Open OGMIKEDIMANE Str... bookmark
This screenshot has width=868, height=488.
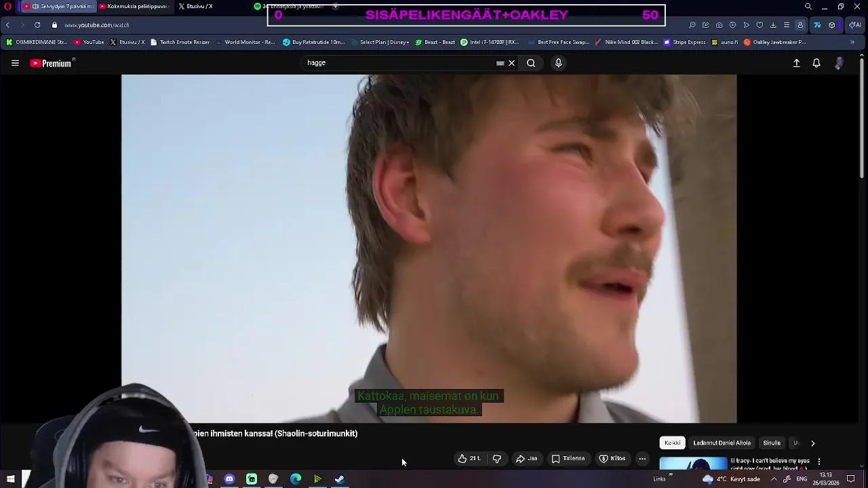[37, 42]
